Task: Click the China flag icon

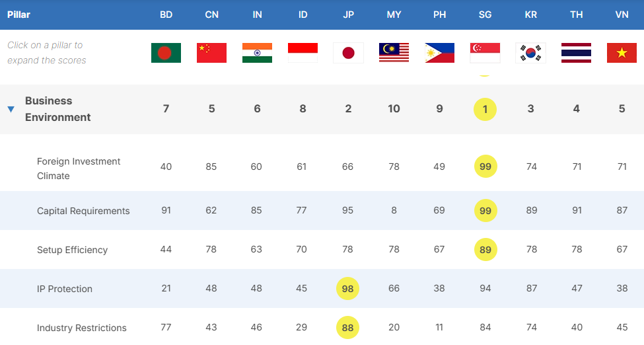Action: tap(211, 53)
